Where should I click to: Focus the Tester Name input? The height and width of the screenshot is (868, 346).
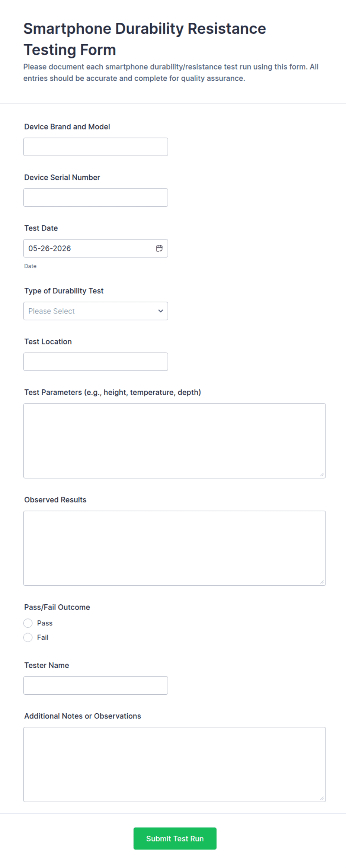96,685
